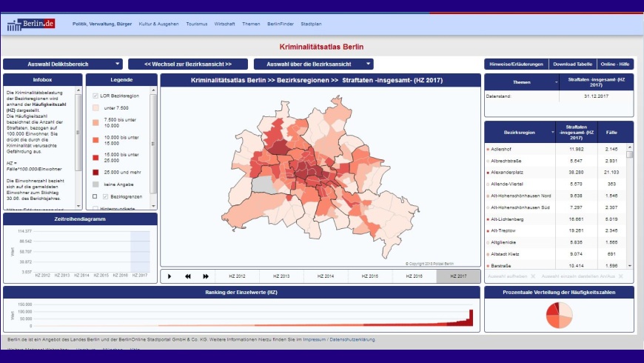Screen dimensions: 644x363
Task: Toggle the LOR Bezirksregion layer checkbox
Action: [95, 96]
